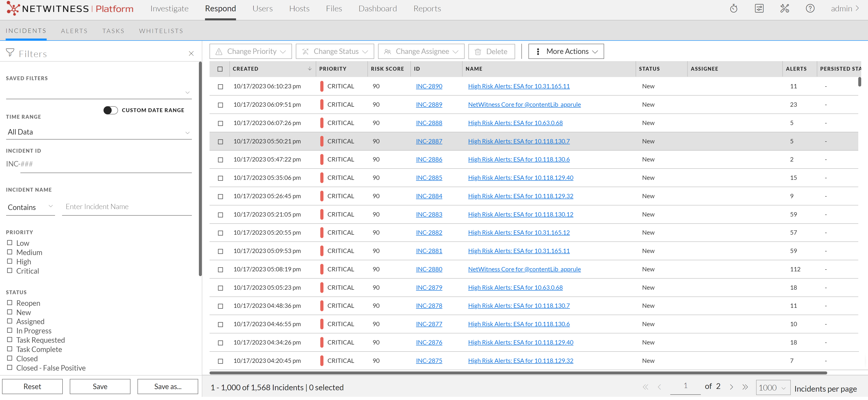The image size is (868, 400).
Task: Close the Filters panel
Action: click(191, 54)
